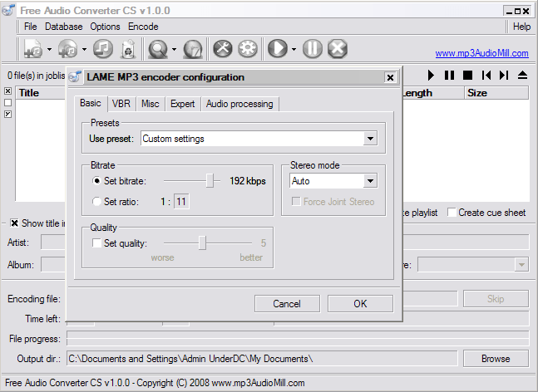Click the Skip button

pyautogui.click(x=496, y=299)
